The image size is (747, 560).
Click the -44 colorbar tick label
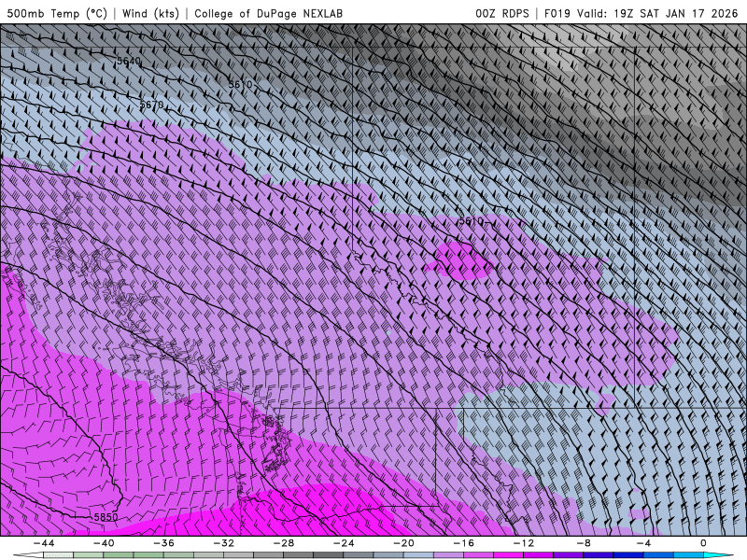44,543
